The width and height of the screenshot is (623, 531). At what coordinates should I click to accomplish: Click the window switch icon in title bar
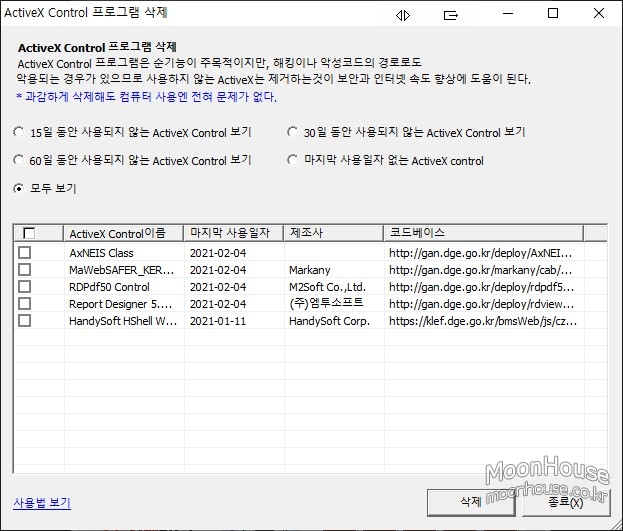(x=451, y=16)
